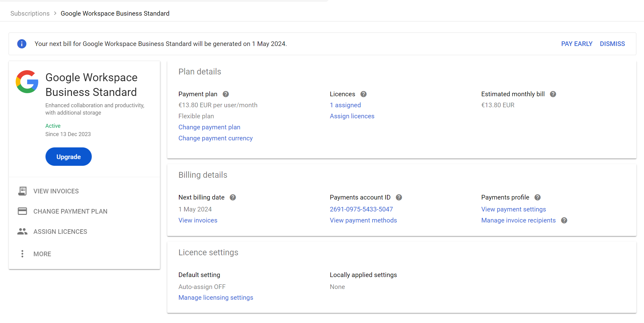Click help icon next to Manage invoice recipients
644x323 pixels.
(x=564, y=220)
